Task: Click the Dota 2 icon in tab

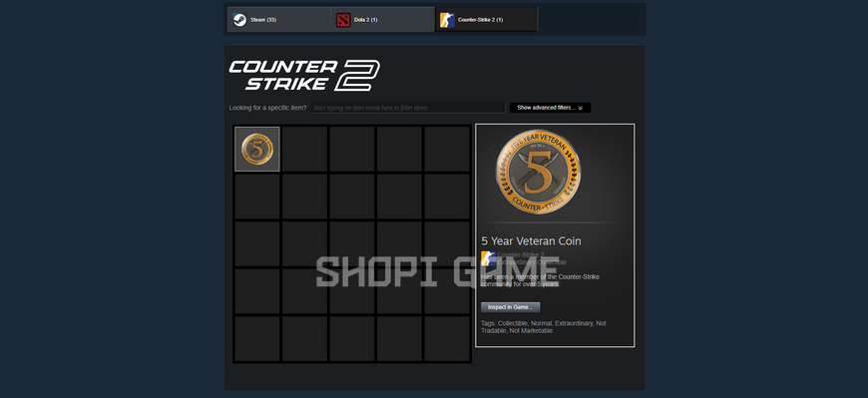Action: pos(343,20)
